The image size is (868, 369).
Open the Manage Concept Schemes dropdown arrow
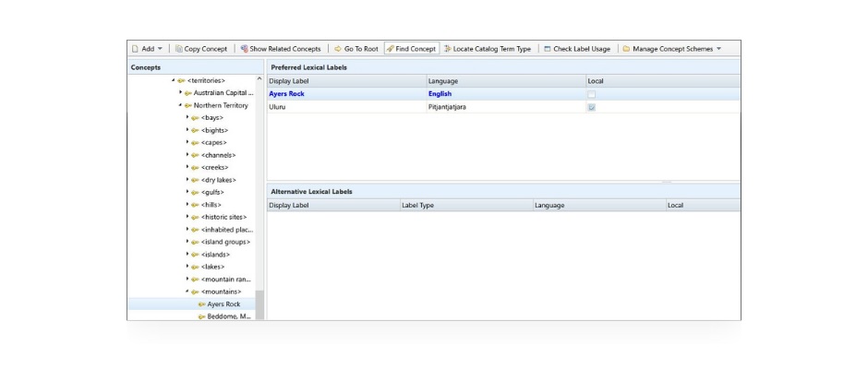(x=718, y=49)
